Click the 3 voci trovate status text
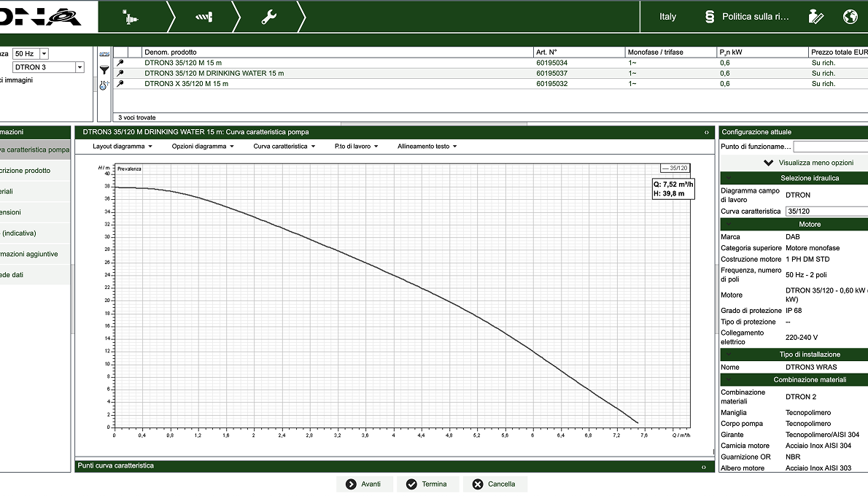 point(136,117)
